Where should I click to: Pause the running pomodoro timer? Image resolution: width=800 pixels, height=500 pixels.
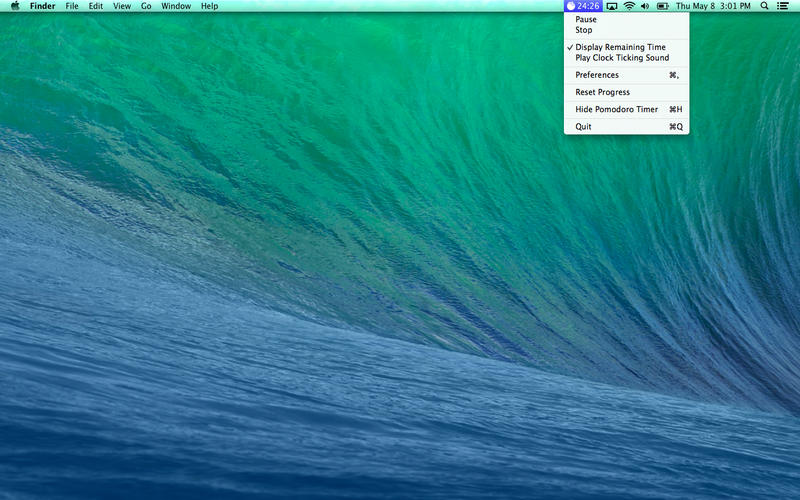click(586, 19)
